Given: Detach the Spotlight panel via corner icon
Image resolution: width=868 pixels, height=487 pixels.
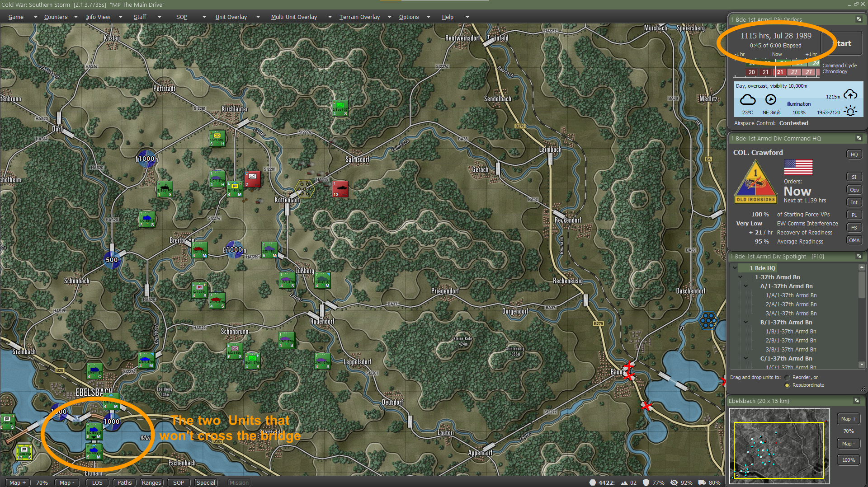Looking at the screenshot, I should pos(859,256).
